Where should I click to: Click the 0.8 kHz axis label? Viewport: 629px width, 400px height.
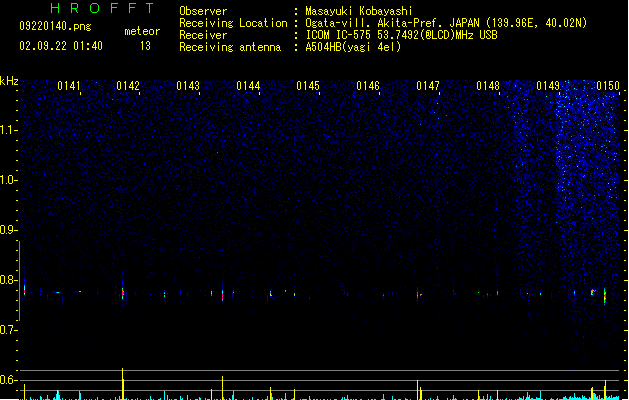click(x=9, y=280)
